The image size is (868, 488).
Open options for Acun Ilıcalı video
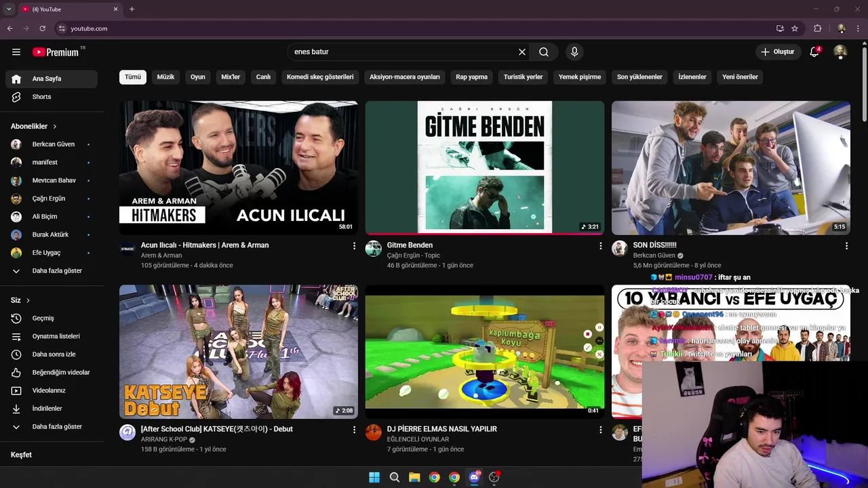(x=354, y=246)
